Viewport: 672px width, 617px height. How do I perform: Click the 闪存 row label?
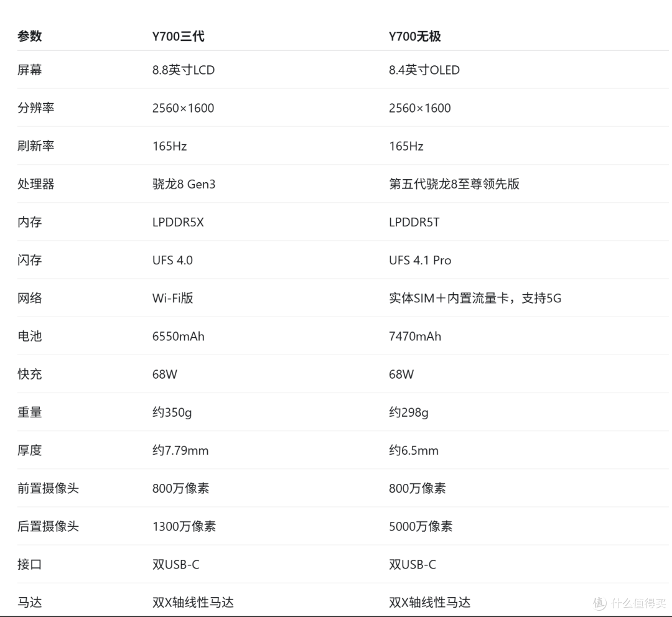pyautogui.click(x=30, y=260)
